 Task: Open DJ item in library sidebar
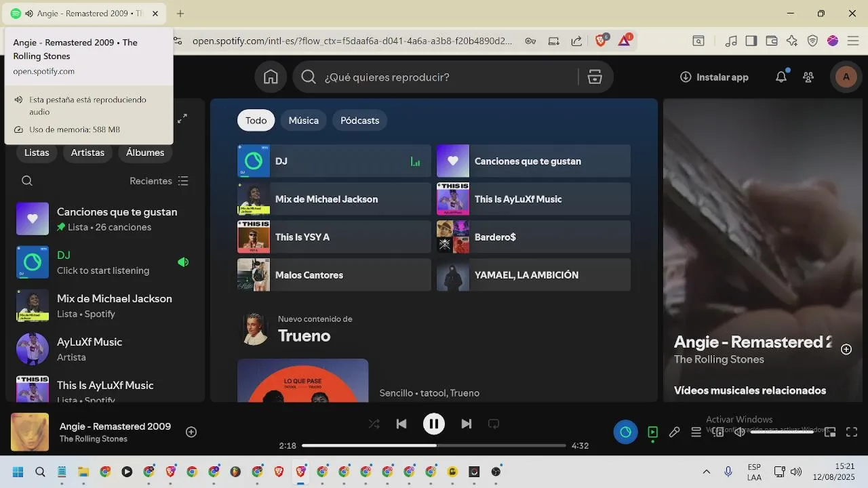pos(105,262)
